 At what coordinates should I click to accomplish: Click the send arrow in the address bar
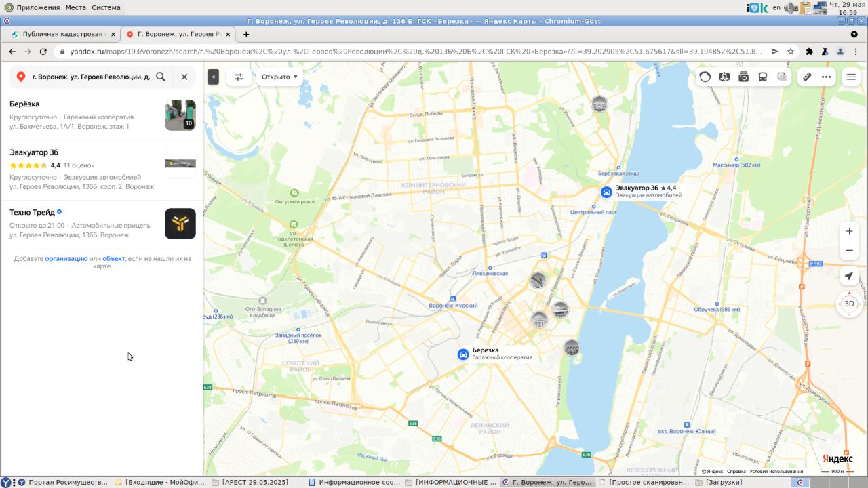pyautogui.click(x=775, y=52)
